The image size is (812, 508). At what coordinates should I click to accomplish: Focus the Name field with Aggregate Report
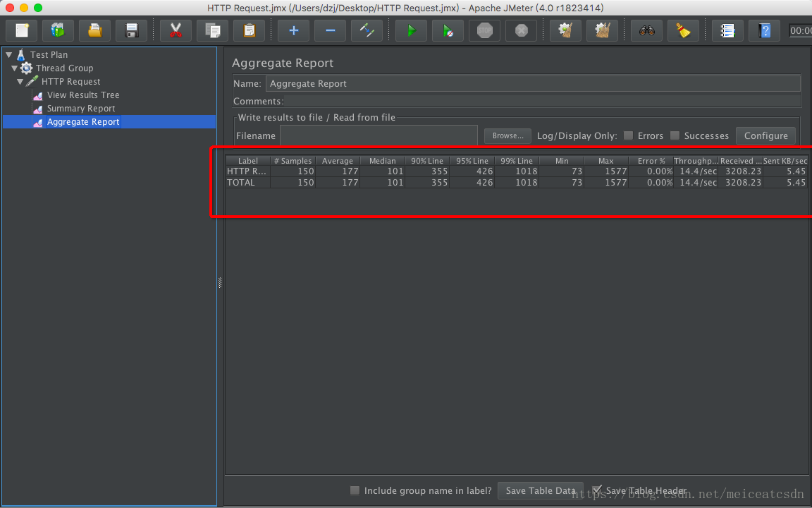[x=533, y=83]
